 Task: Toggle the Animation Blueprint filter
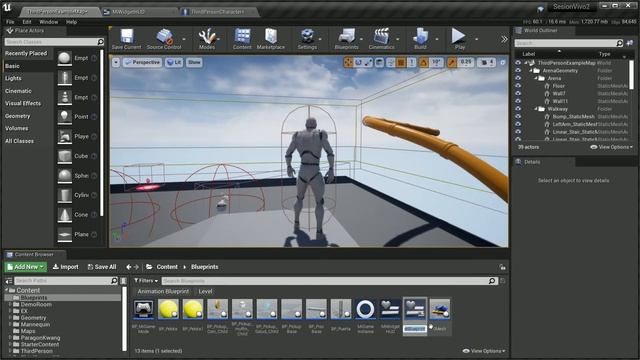(x=163, y=291)
